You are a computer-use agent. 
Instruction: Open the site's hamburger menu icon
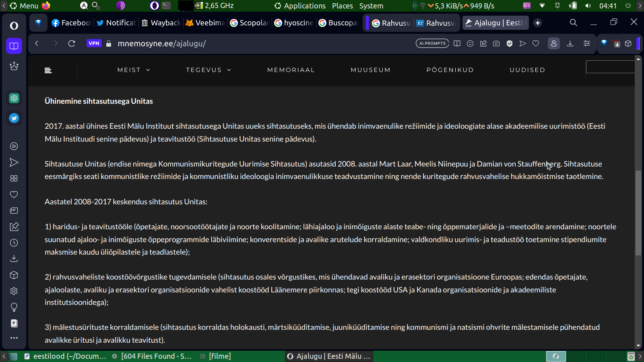point(48,70)
